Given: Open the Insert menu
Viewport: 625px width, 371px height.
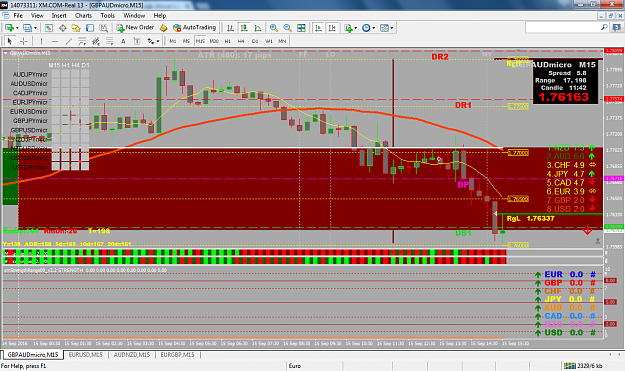Looking at the screenshot, I should tap(59, 16).
